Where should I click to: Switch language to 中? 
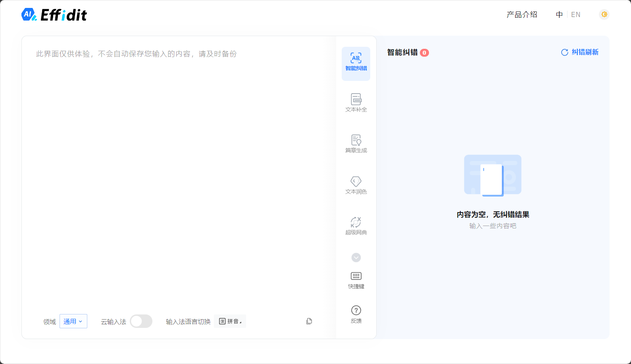coord(559,15)
